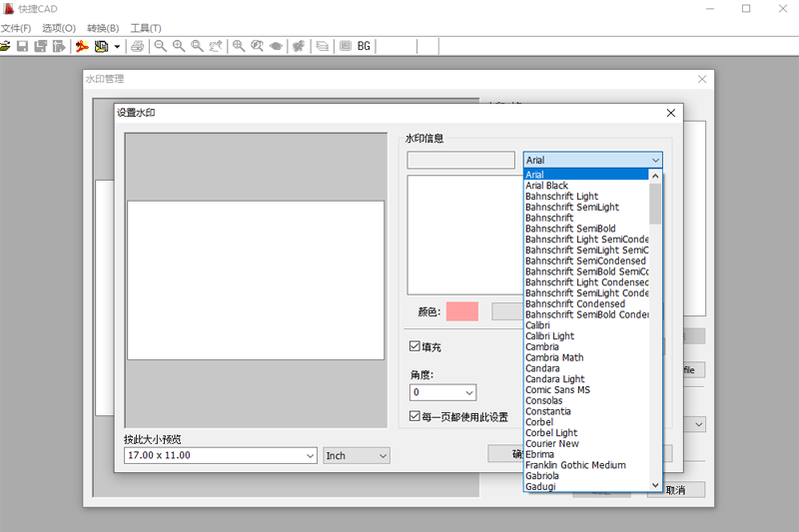Click the font list scrollbar thumb
Viewport: 799px width, 532px height.
click(655, 204)
